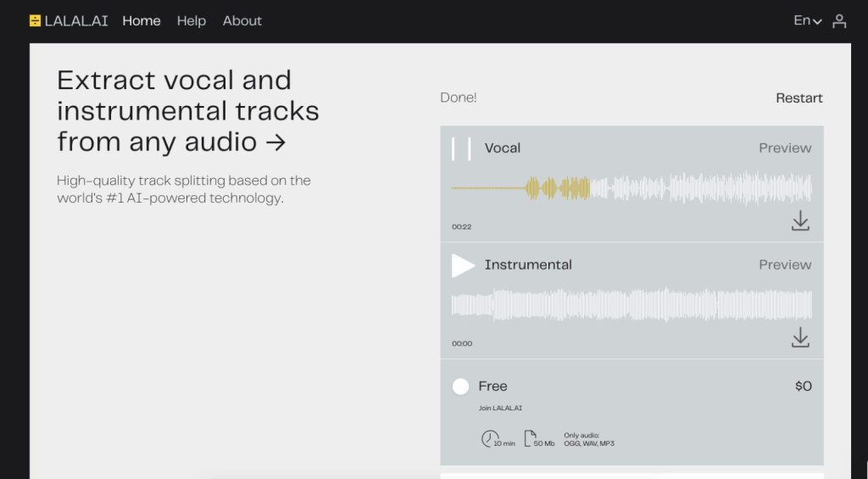Click the Extract vocal and instrumental heading
This screenshot has height=479, width=868.
click(x=187, y=111)
